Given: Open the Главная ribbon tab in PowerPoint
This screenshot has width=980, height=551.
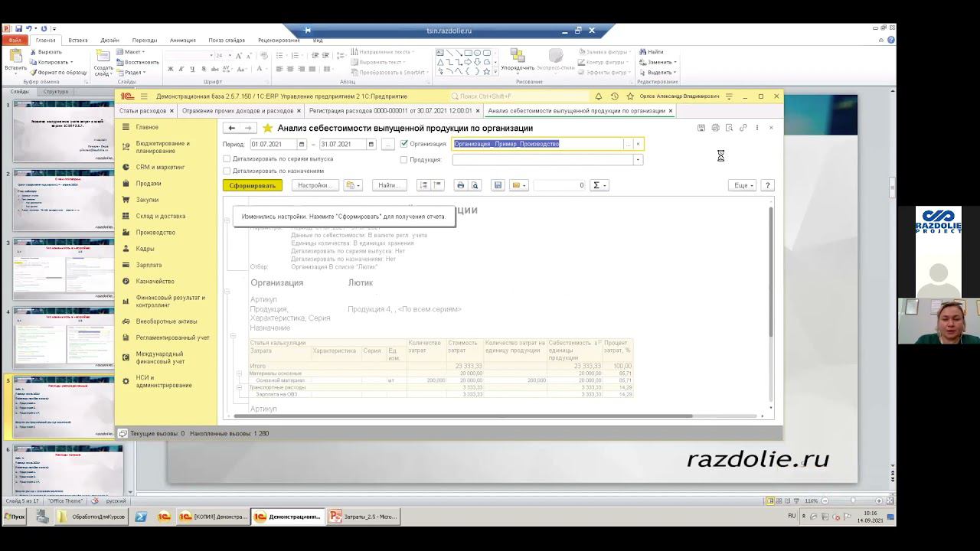Looking at the screenshot, I should [x=45, y=40].
